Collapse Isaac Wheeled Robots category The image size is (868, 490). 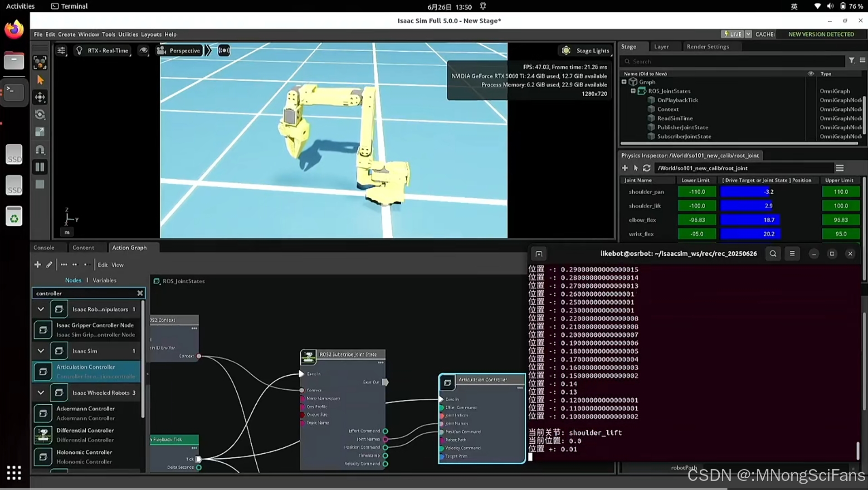(40, 393)
